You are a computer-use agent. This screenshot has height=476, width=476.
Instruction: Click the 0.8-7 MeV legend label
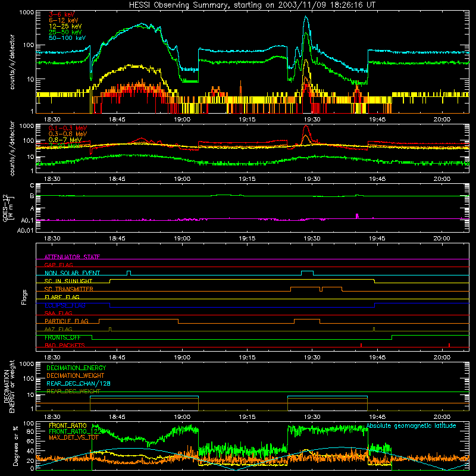[65, 140]
